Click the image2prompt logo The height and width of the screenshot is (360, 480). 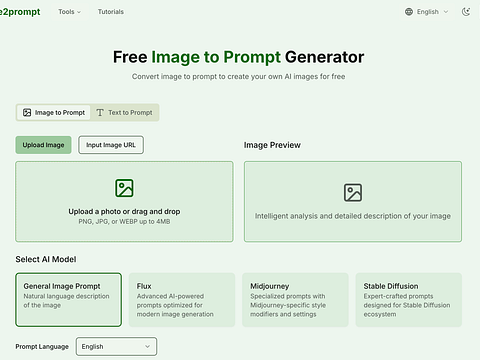[20, 12]
